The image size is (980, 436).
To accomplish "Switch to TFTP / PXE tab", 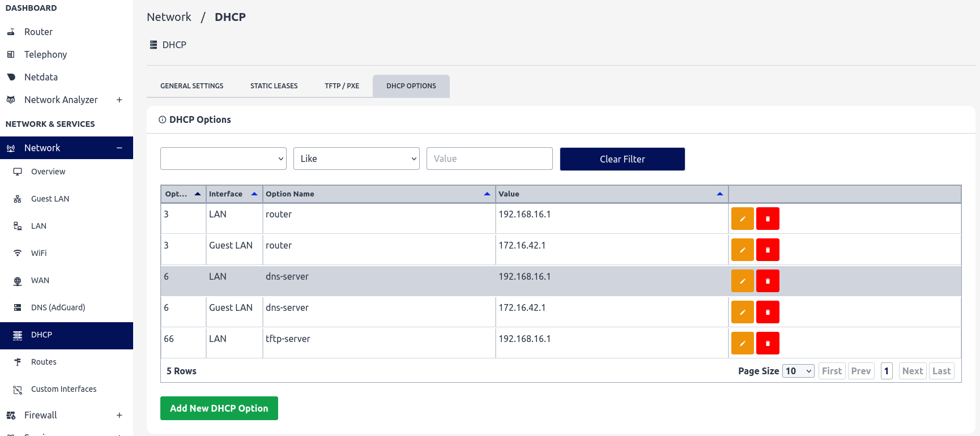I will [x=342, y=86].
